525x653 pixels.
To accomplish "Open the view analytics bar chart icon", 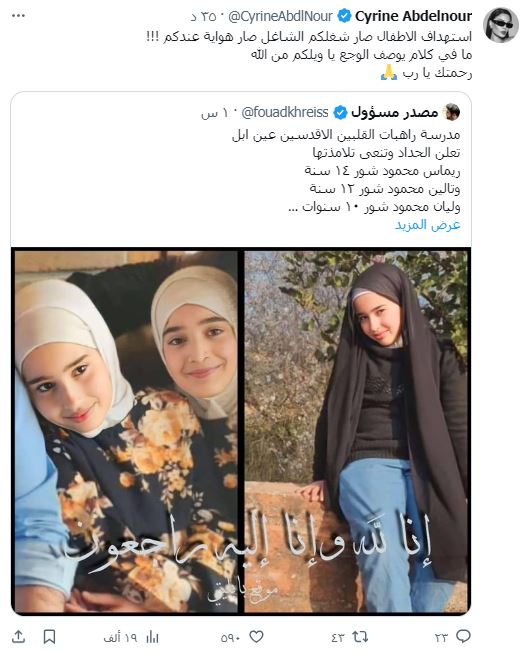I will pos(152,637).
